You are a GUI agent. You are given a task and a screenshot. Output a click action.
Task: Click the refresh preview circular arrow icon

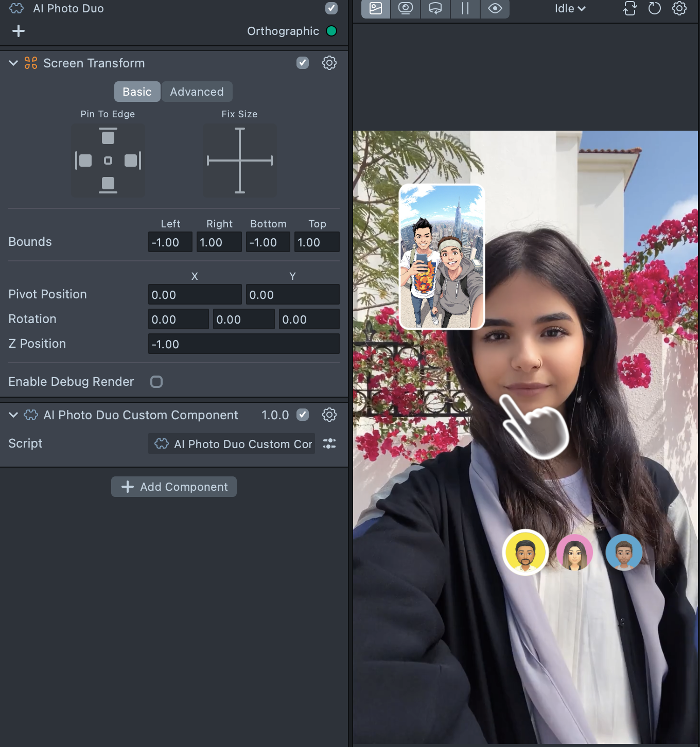point(655,8)
